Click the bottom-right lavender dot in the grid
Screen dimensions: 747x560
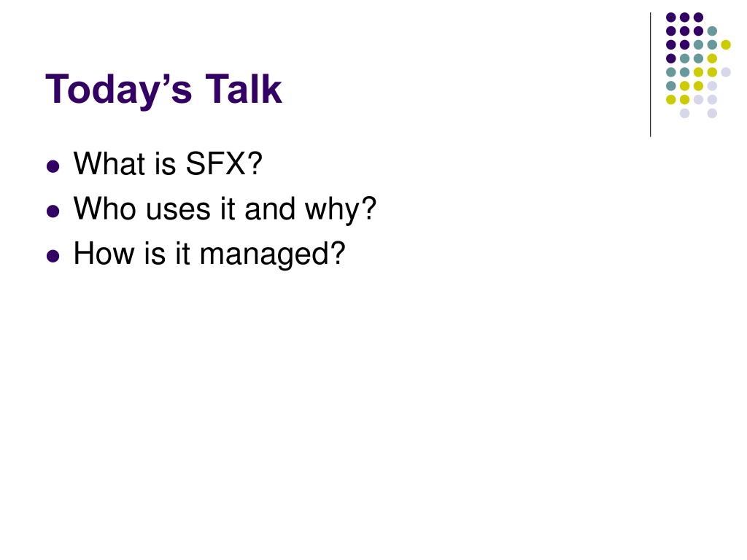click(712, 113)
